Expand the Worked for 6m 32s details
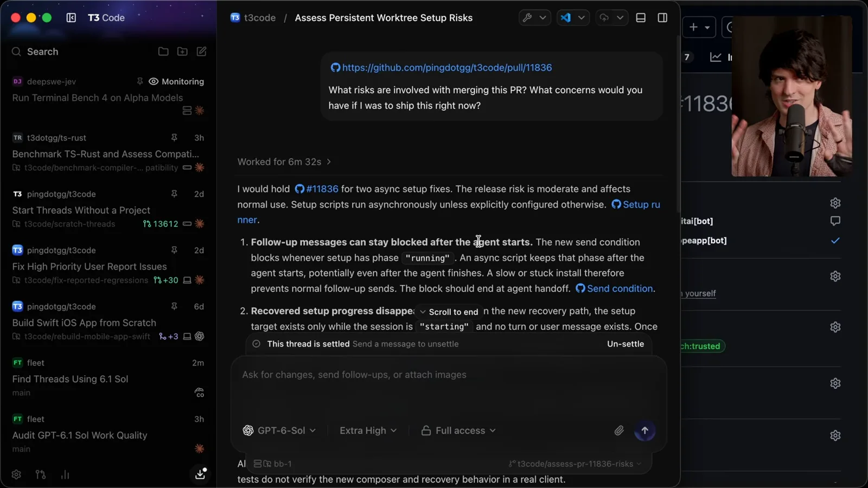Screen dimensions: 868x488 [284, 162]
